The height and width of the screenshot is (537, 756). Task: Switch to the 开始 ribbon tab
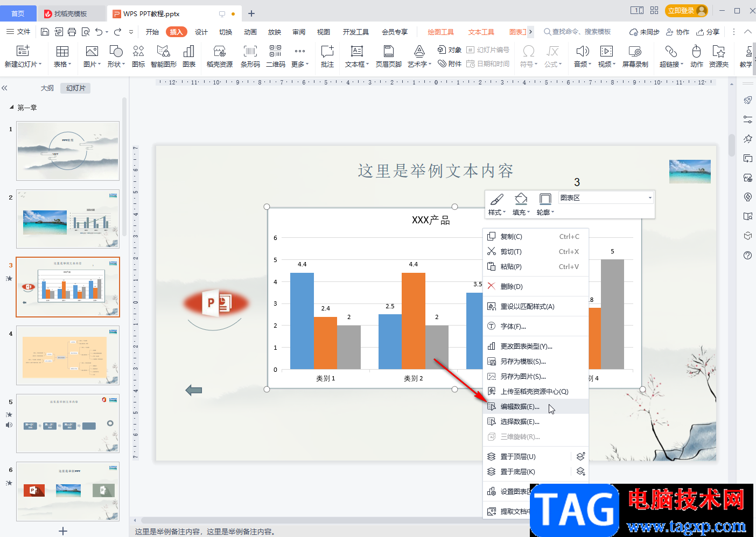pos(152,32)
